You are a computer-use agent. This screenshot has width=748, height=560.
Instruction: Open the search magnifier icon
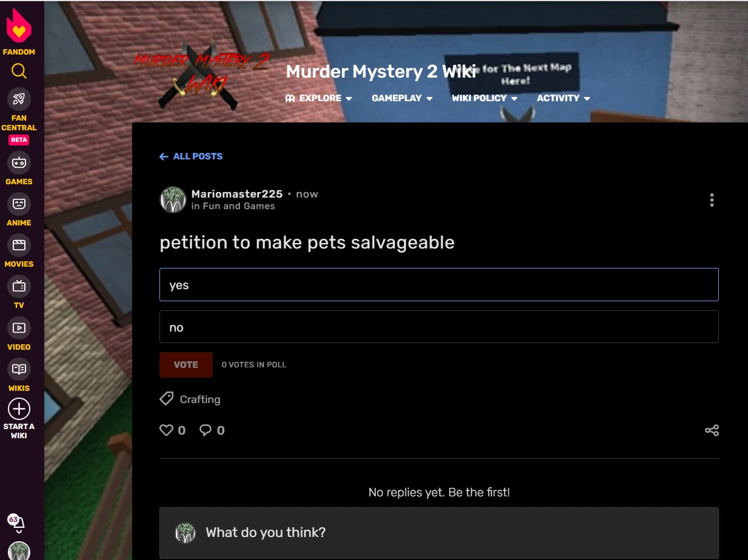pyautogui.click(x=19, y=71)
